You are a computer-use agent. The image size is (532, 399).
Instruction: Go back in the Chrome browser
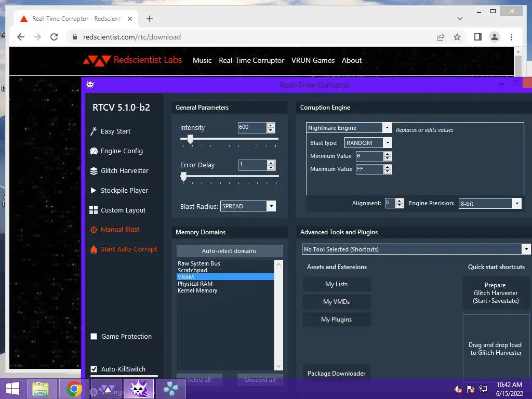click(21, 37)
